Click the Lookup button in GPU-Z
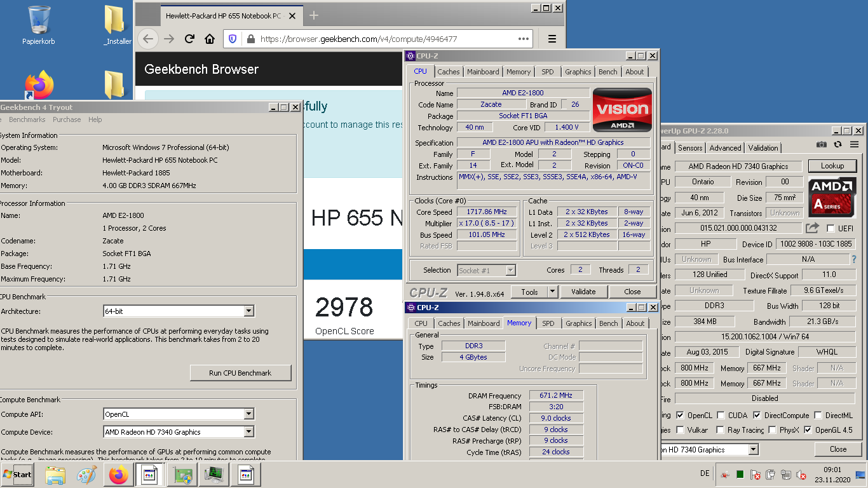Screen dimensions: 868x488 click(832, 166)
